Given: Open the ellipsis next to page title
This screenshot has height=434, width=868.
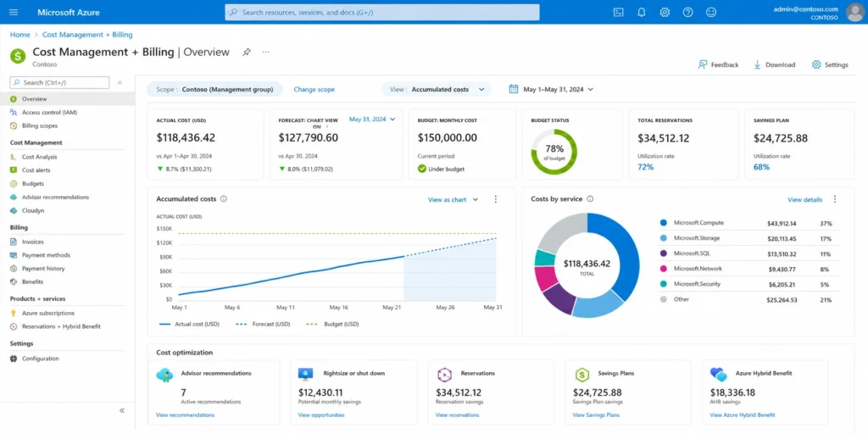Looking at the screenshot, I should pos(265,52).
